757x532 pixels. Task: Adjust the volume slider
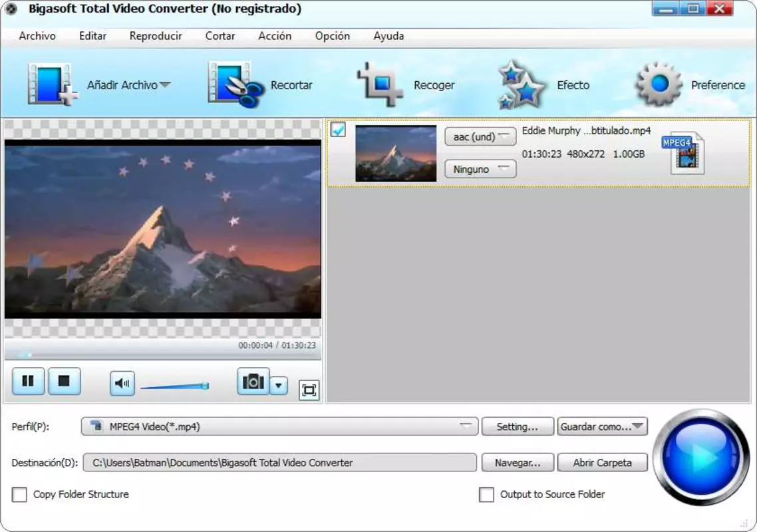tap(174, 386)
